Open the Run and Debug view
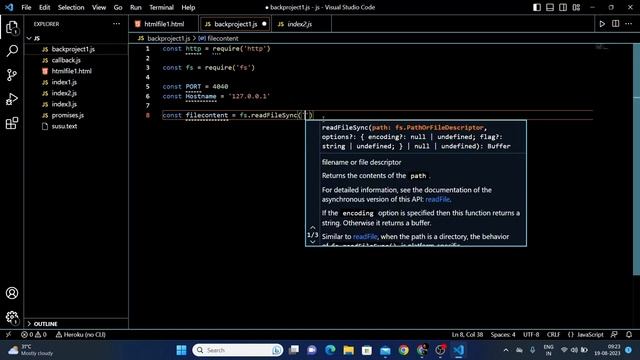 click(x=12, y=99)
